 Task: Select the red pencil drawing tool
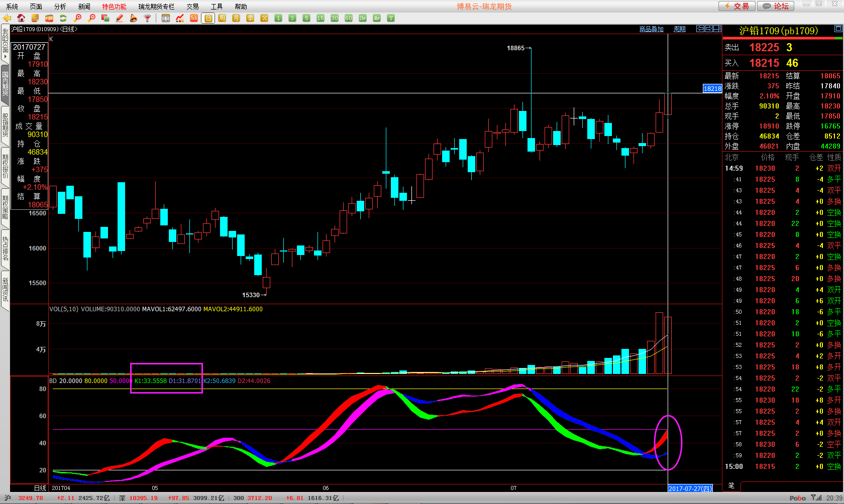[120, 18]
